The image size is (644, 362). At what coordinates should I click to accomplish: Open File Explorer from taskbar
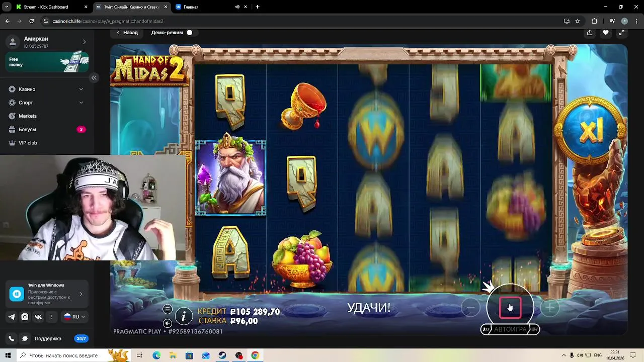pyautogui.click(x=173, y=355)
